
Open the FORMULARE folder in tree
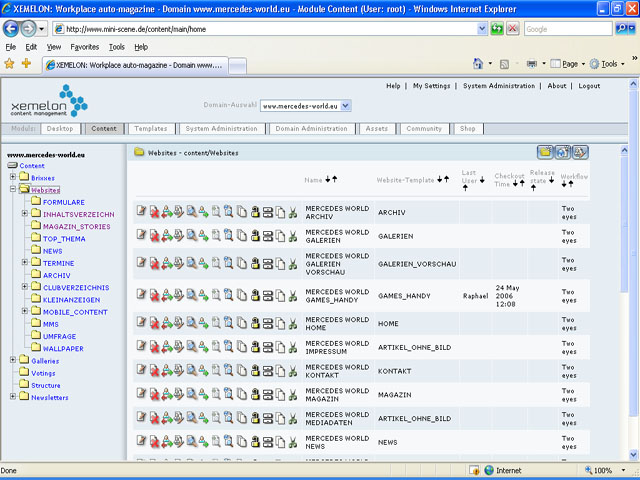[64, 202]
